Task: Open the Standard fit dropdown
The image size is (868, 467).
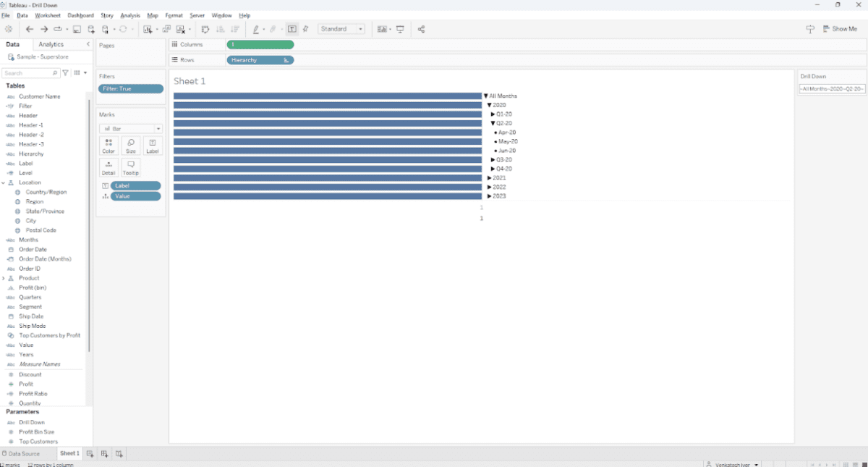Action: pos(342,29)
